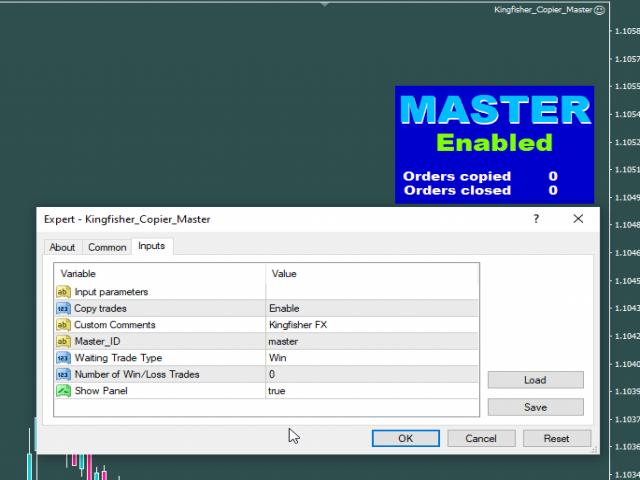Click the 'Kingfisher_Copier_Master' chart label
This screenshot has height=480, width=640.
[x=543, y=10]
